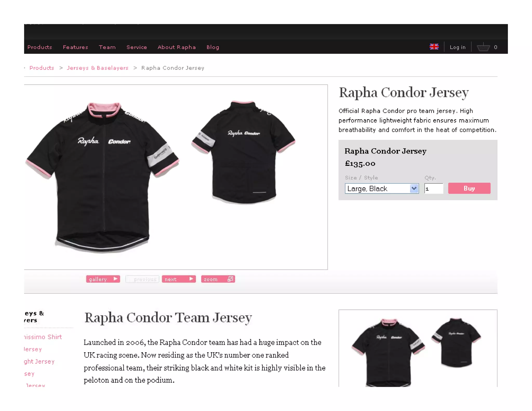This screenshot has height=411, width=532.
Task: Open the Size / Style dropdown
Action: point(382,188)
